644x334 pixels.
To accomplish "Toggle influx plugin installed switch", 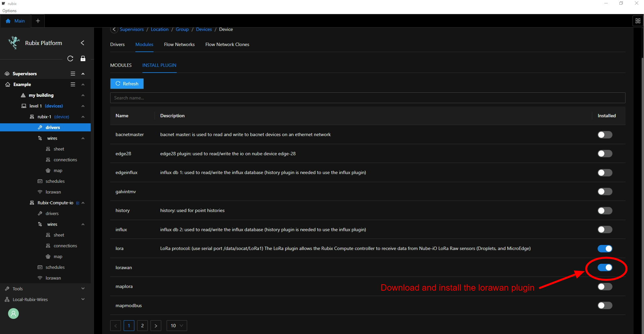I will click(x=605, y=229).
